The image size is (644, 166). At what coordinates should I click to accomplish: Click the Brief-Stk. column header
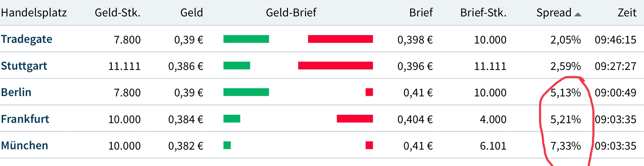point(483,13)
